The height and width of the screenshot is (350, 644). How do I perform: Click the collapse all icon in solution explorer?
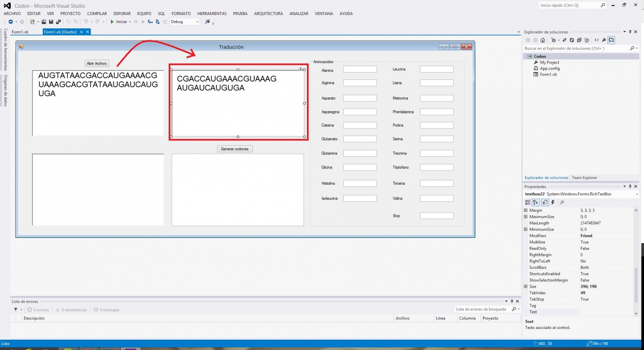tap(579, 40)
